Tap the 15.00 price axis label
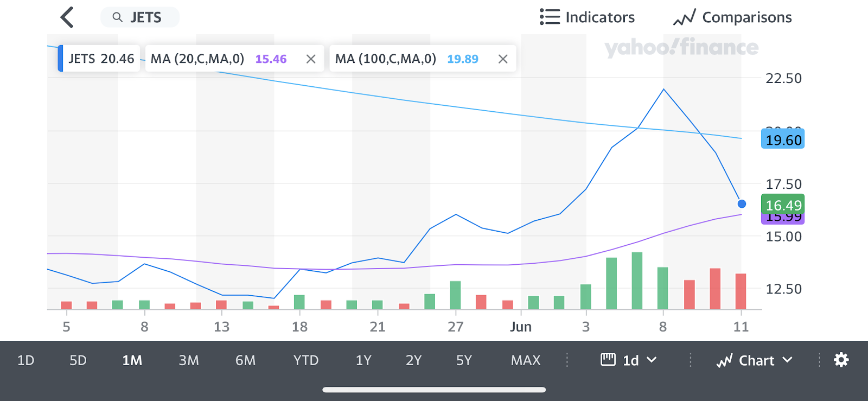The height and width of the screenshot is (401, 868). coord(783,237)
